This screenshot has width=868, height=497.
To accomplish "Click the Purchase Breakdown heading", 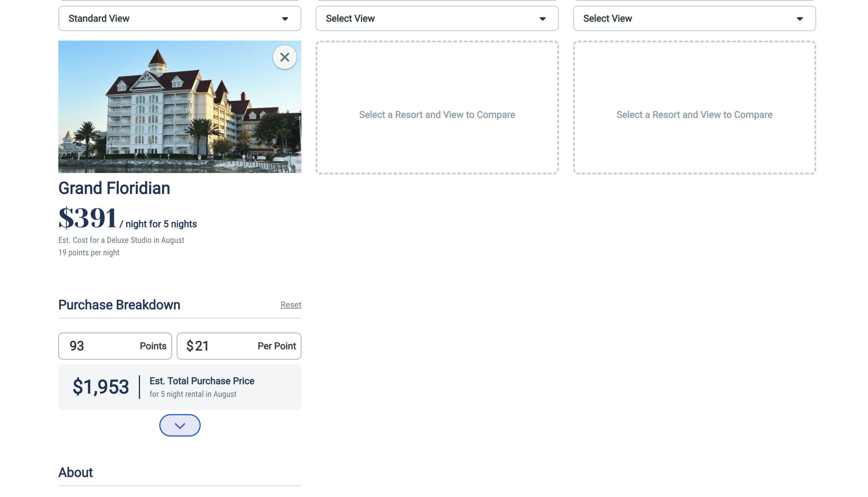I will click(119, 305).
